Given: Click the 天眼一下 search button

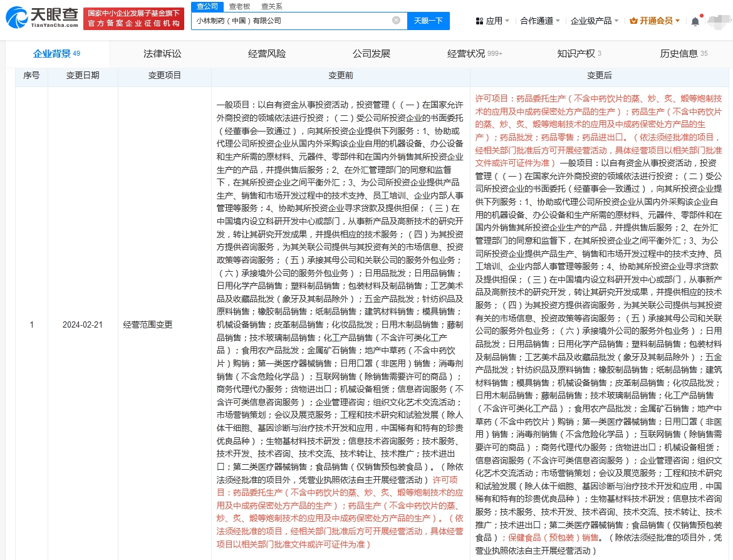Looking at the screenshot, I should pyautogui.click(x=428, y=21).
